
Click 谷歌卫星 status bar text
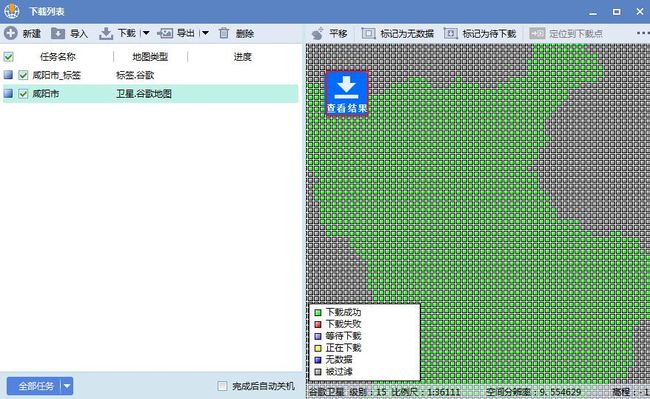(327, 392)
